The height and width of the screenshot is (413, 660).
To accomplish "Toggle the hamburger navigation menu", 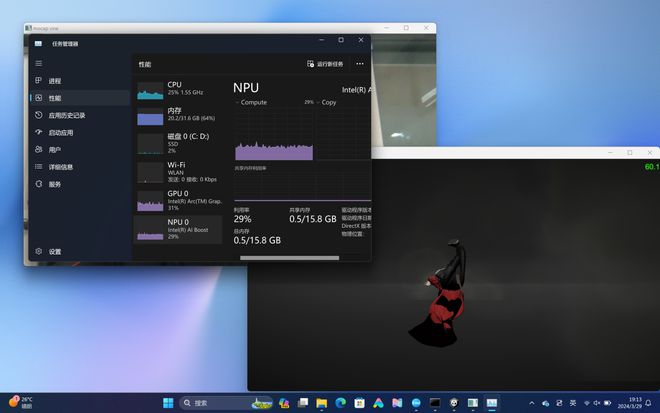I will pos(39,64).
